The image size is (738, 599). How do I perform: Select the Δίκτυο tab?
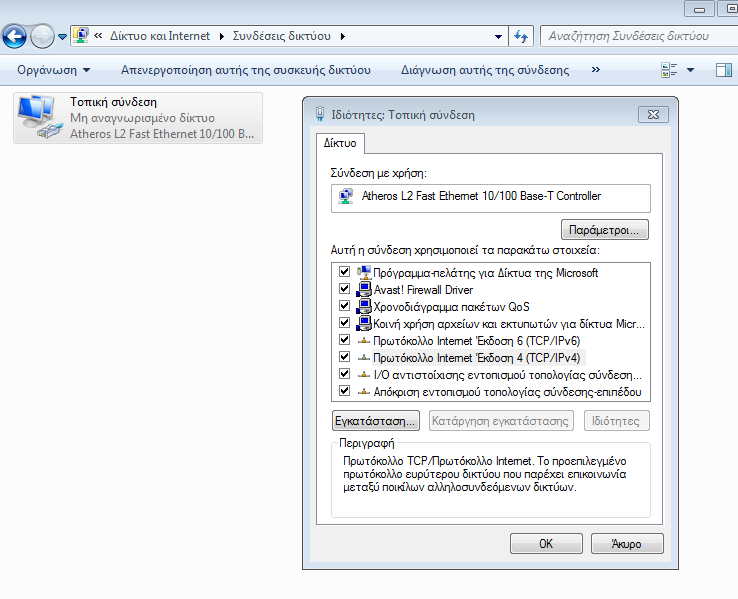[x=340, y=143]
